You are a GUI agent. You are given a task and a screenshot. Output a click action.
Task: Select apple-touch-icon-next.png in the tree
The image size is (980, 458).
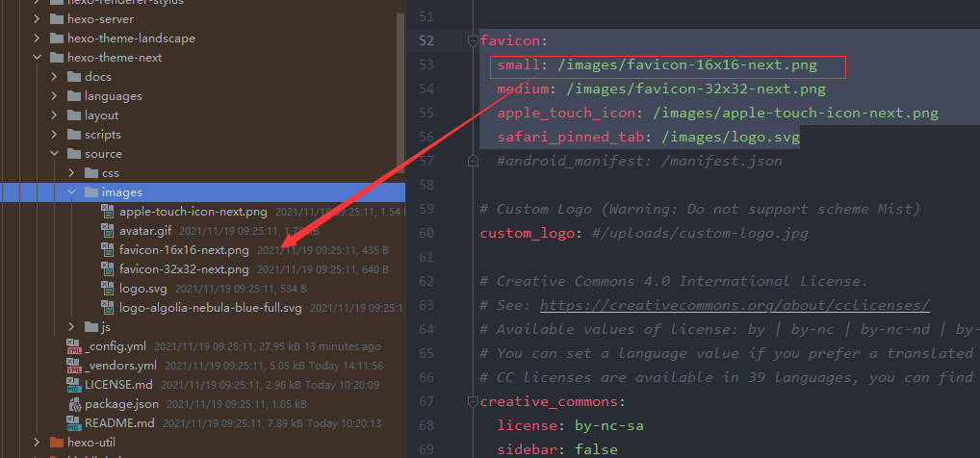pos(193,212)
